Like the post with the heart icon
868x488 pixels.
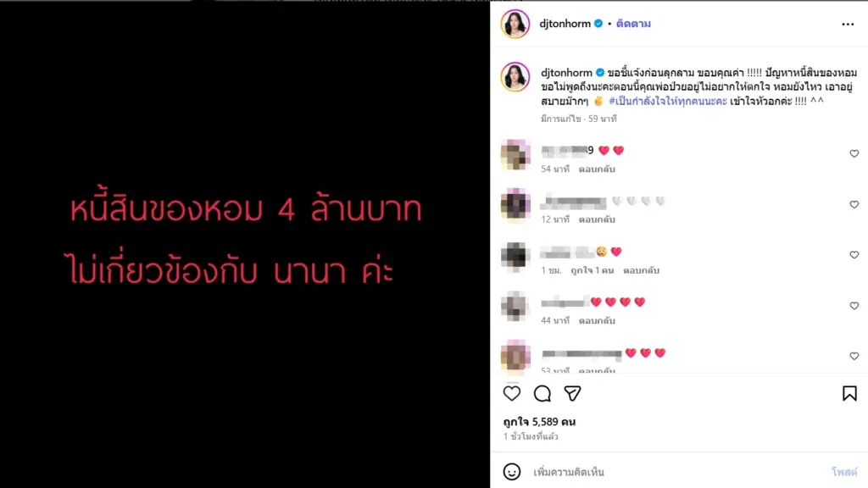click(x=511, y=393)
